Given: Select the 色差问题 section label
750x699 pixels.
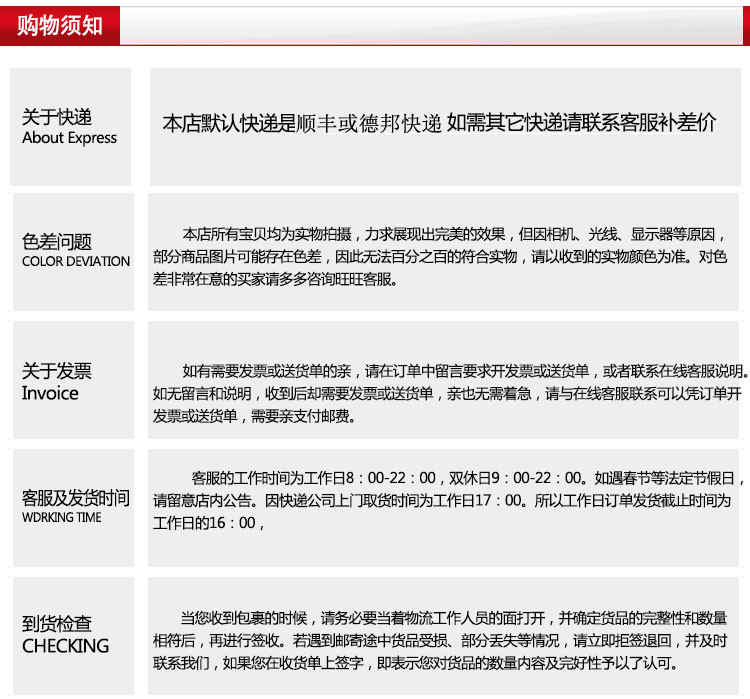Looking at the screenshot, I should pyautogui.click(x=57, y=241).
